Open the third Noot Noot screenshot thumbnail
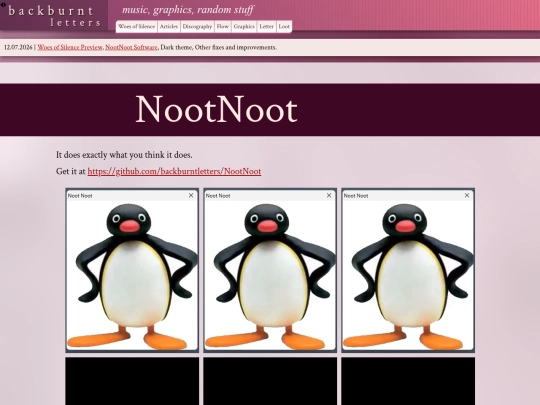The height and width of the screenshot is (405, 540). tap(408, 270)
